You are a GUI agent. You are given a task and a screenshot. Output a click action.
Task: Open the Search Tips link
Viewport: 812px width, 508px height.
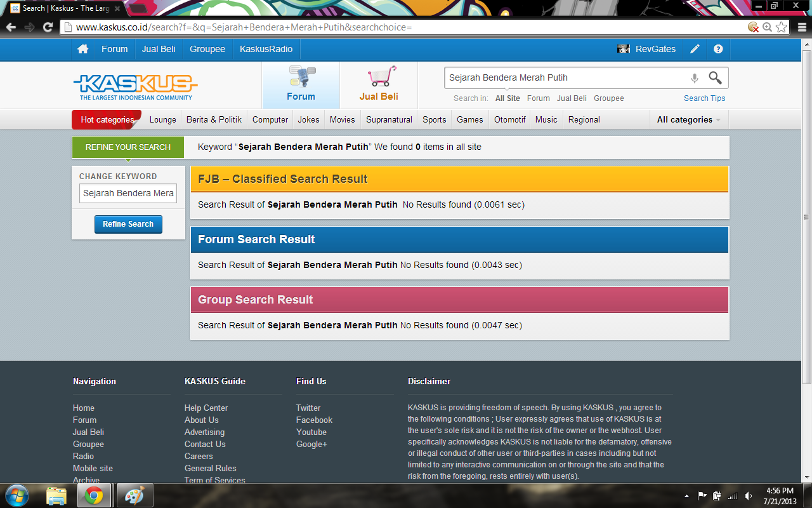tap(705, 98)
